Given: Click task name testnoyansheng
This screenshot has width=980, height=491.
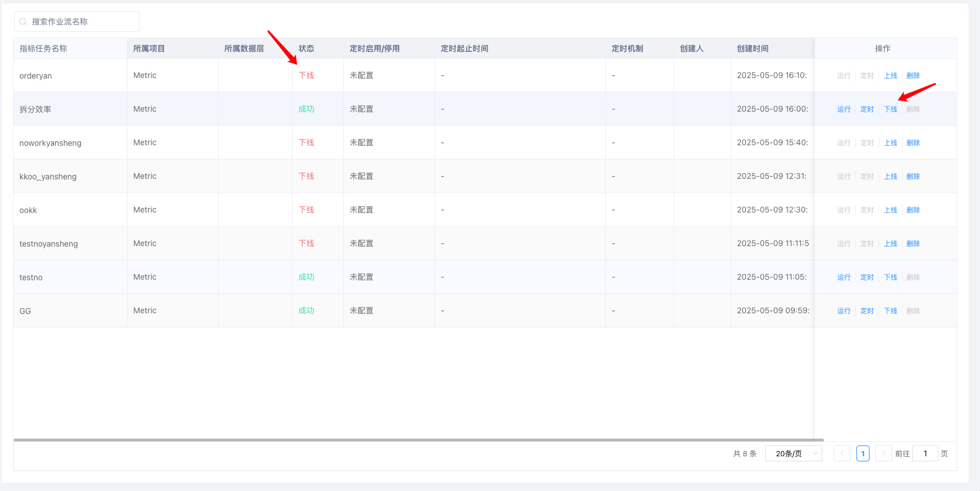Looking at the screenshot, I should click(x=48, y=244).
